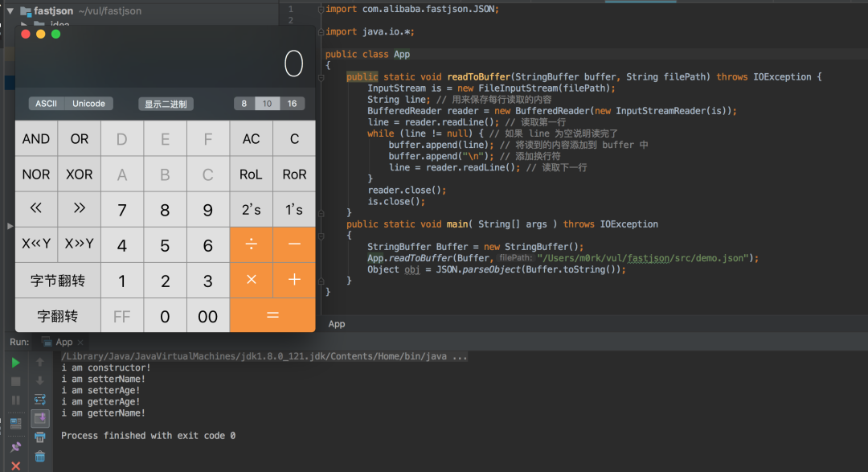
Task: Click the « shift-left key on calculator
Action: [x=36, y=209]
